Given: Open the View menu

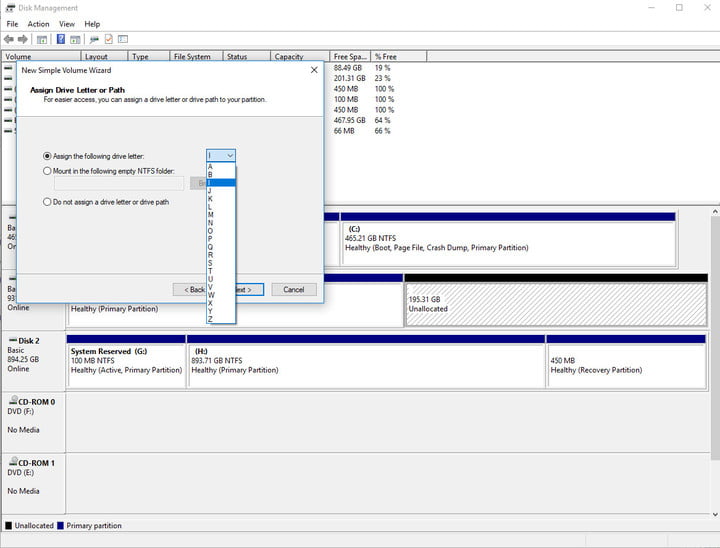Looking at the screenshot, I should [67, 24].
